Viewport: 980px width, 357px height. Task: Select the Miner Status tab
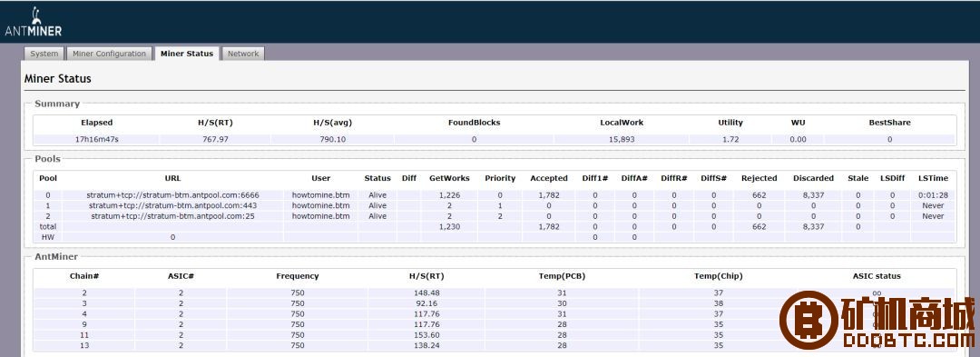[x=187, y=54]
